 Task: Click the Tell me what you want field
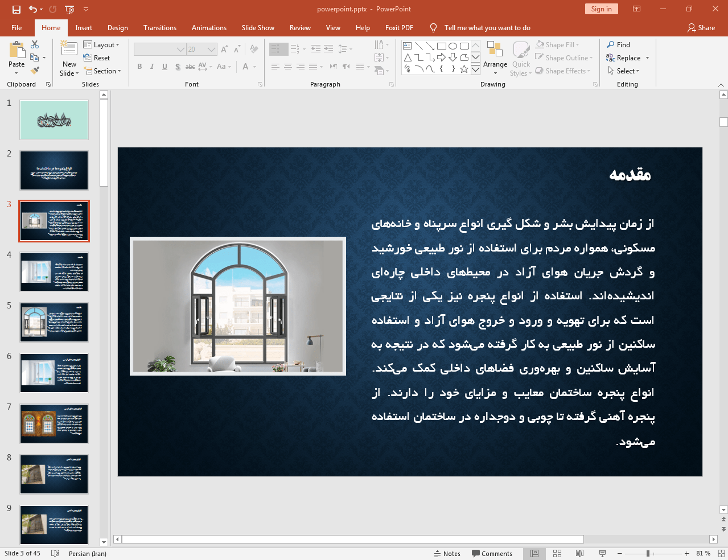tap(487, 28)
